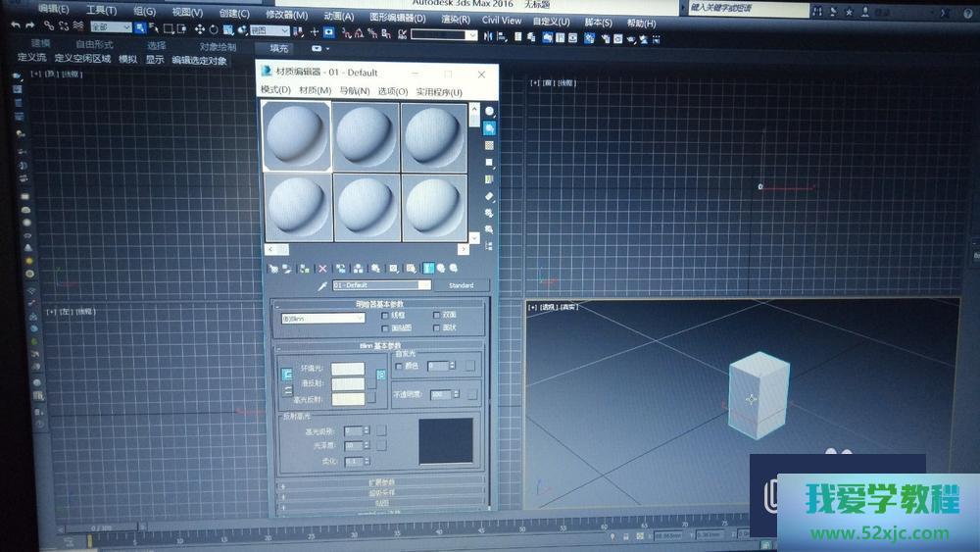Enable the 双面 (2-Sided) checkbox
This screenshot has height=552, width=980.
437,316
